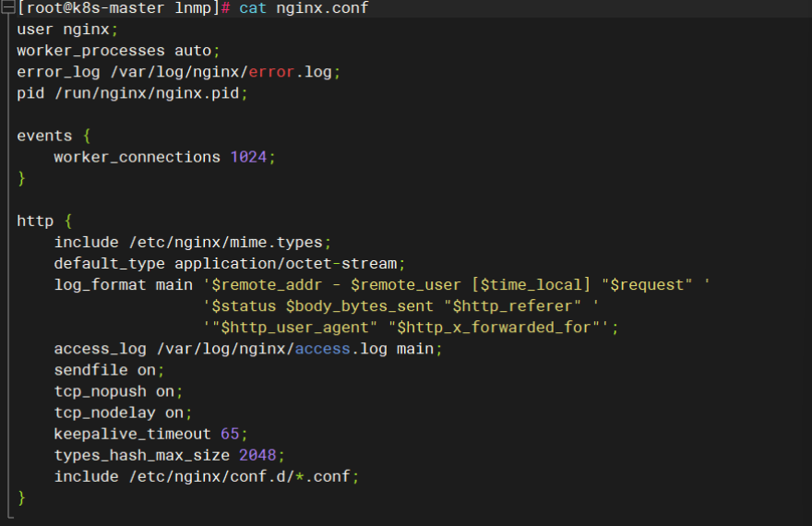Collapse the code block fold toggle
812x526 pixels.
(x=7, y=6)
